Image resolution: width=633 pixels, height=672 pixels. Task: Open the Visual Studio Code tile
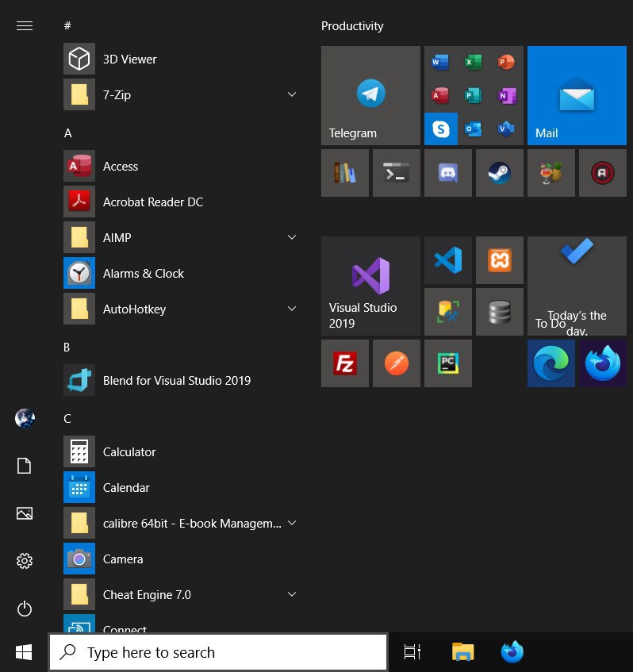[448, 260]
